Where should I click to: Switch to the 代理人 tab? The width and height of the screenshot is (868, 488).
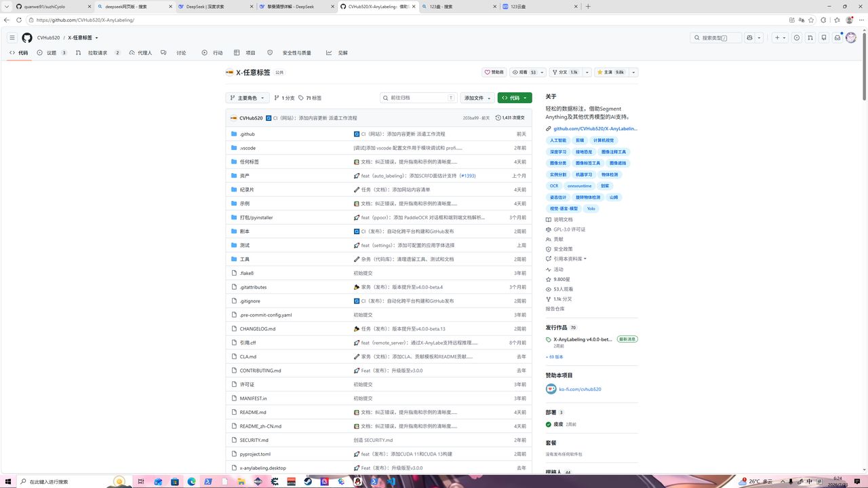click(140, 52)
